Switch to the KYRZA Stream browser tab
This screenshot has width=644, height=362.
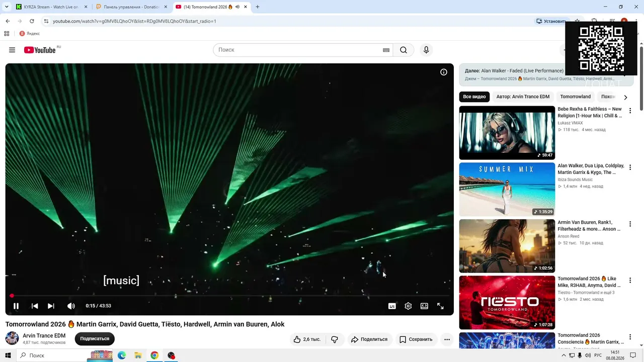pos(51,7)
